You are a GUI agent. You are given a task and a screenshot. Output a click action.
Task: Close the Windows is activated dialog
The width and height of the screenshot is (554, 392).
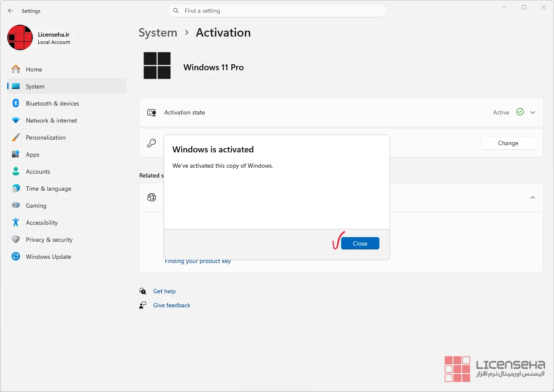(x=360, y=243)
